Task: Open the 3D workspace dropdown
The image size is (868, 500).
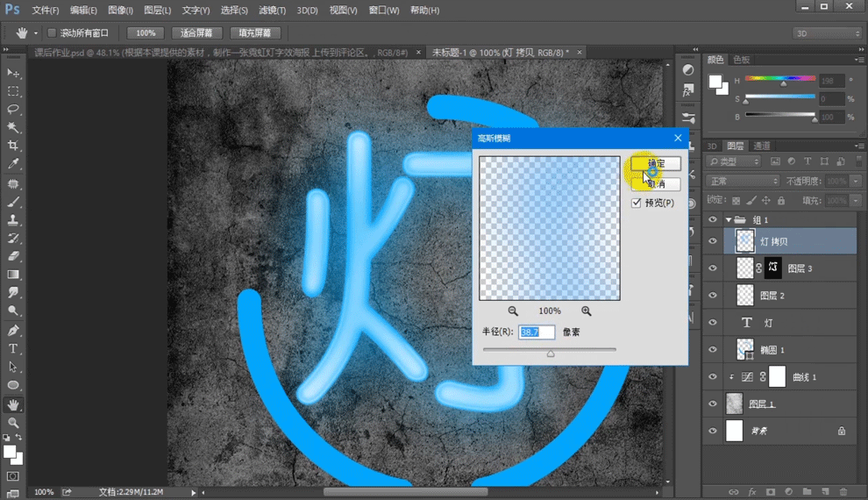Action: (828, 33)
